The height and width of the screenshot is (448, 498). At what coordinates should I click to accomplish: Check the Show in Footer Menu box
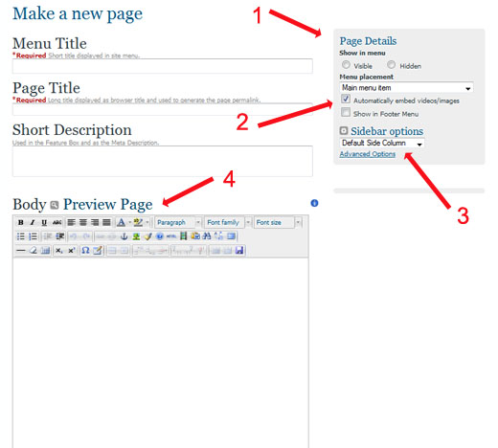click(346, 113)
